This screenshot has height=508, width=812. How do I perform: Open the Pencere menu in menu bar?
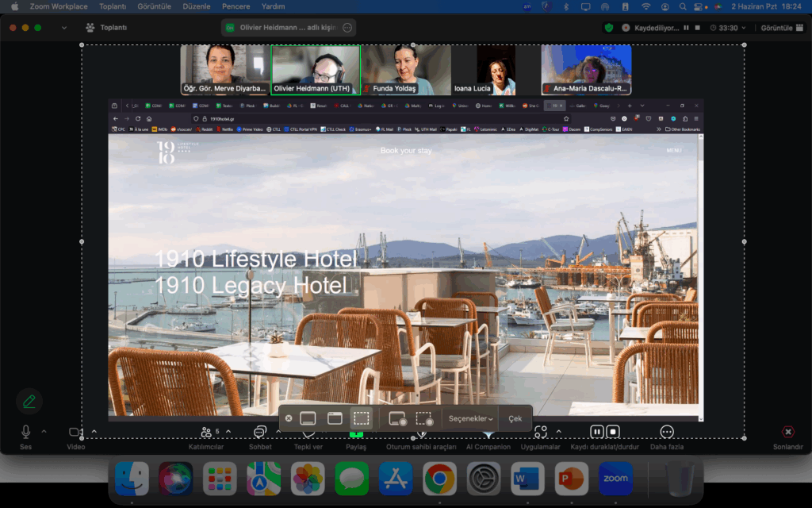pos(236,6)
